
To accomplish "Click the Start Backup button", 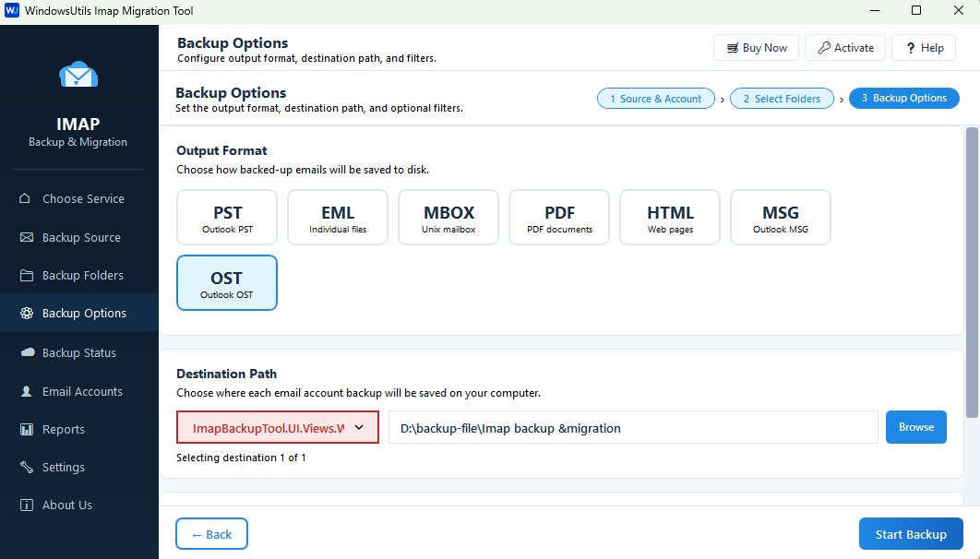I will [x=911, y=534].
